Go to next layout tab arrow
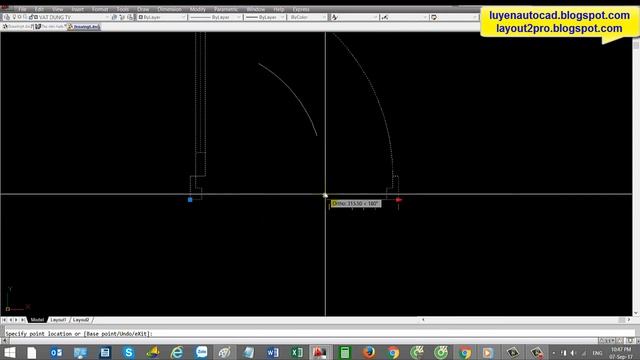The height and width of the screenshot is (360, 640). pyautogui.click(x=17, y=320)
